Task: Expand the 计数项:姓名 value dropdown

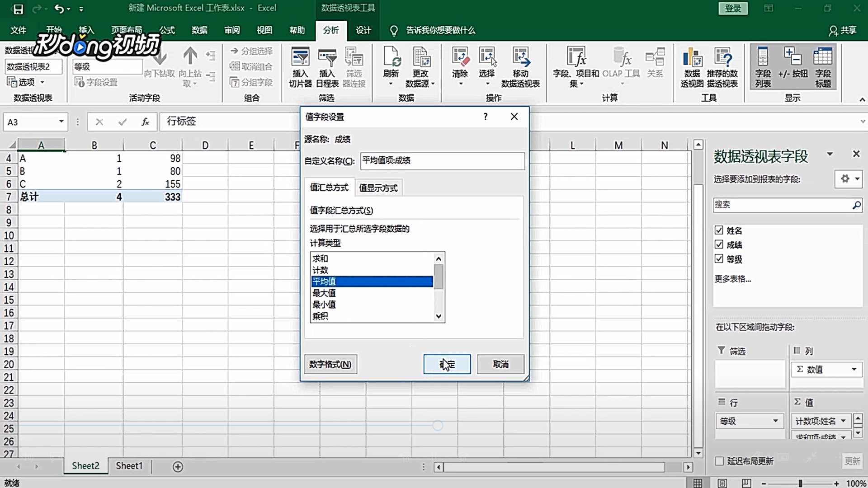Action: [x=843, y=421]
